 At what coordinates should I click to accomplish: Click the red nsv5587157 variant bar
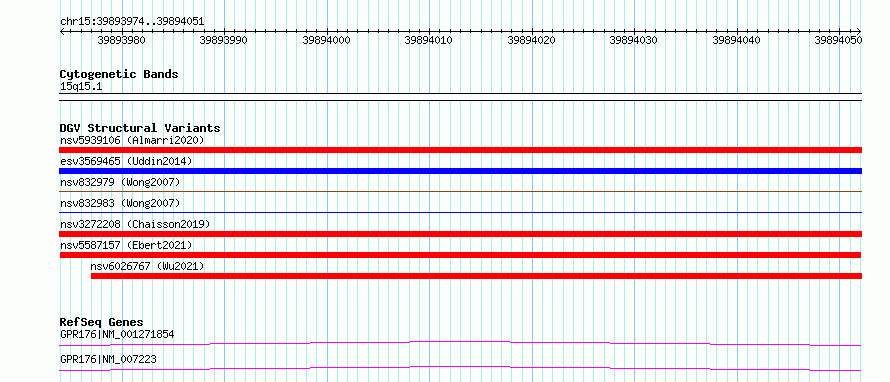click(460, 255)
